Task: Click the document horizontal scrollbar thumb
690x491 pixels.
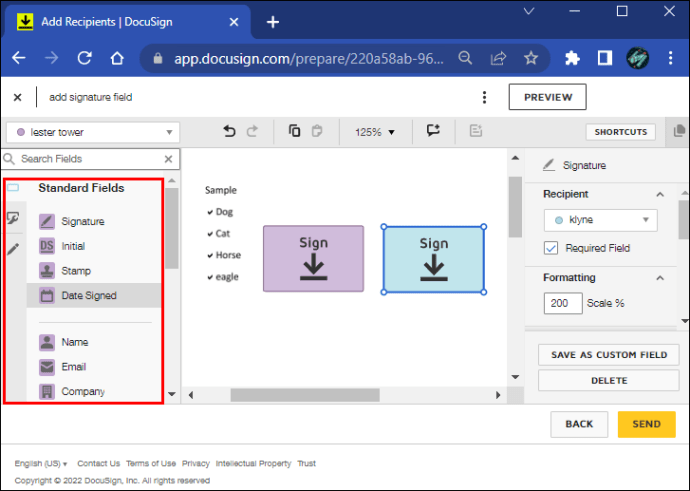Action: click(x=305, y=395)
